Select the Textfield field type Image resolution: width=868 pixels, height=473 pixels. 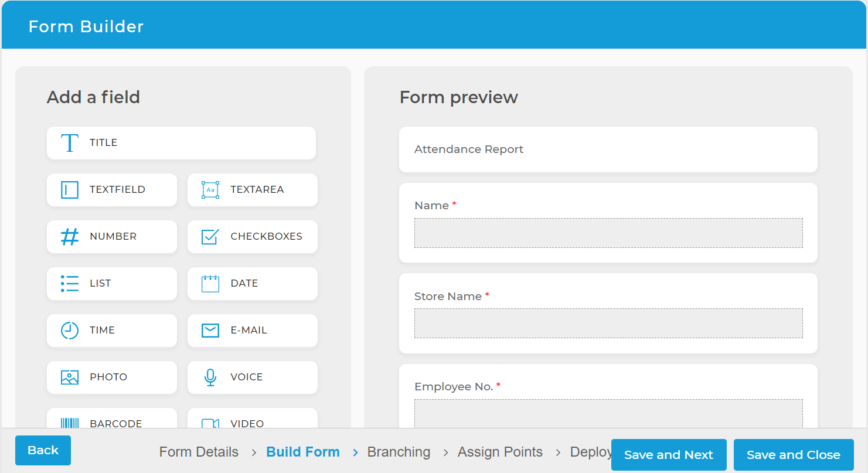coord(111,189)
